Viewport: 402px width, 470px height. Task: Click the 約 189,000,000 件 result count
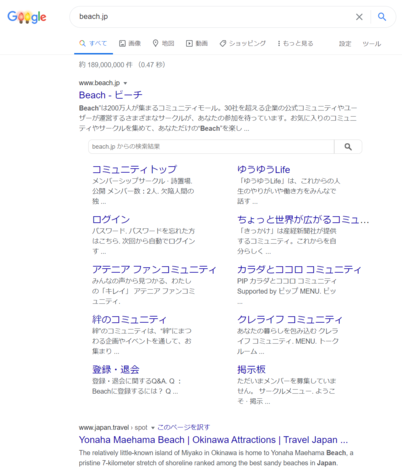[x=106, y=65]
